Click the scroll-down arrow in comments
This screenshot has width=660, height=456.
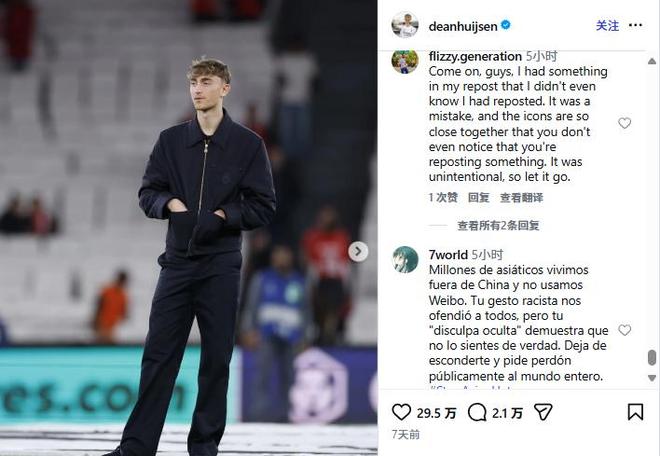tap(652, 378)
